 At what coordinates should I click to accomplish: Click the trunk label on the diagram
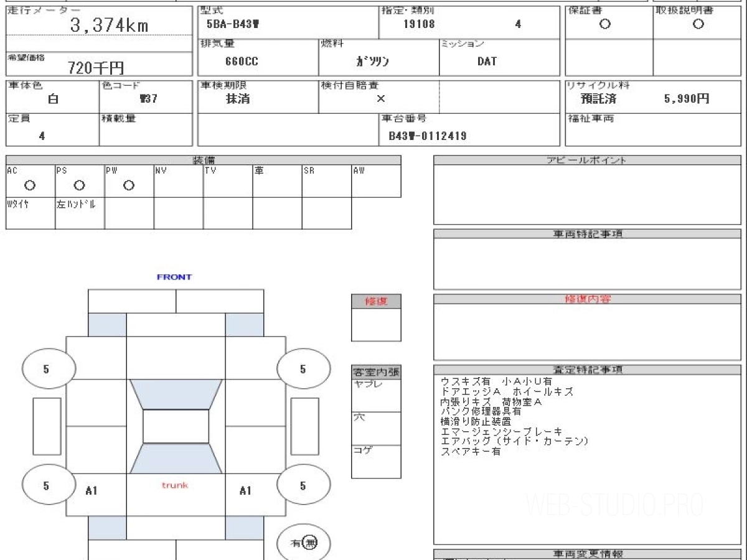175,485
